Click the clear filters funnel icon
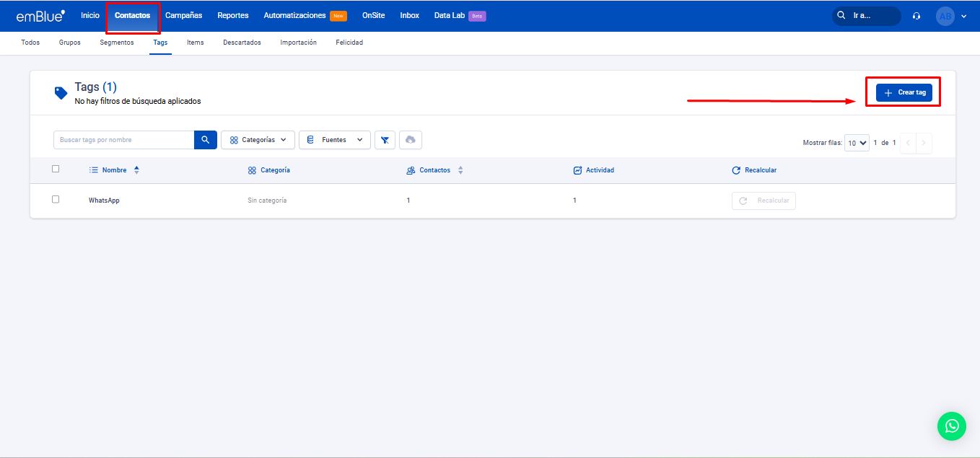 point(385,140)
